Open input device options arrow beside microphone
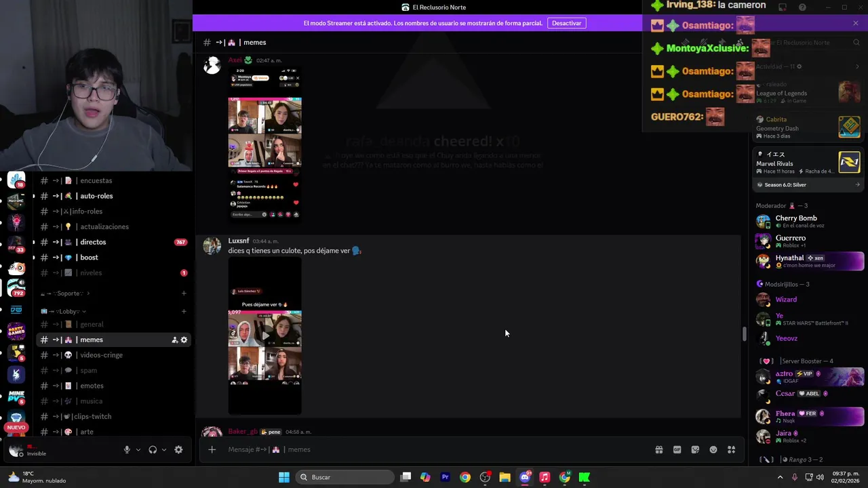868x488 pixels. [138, 449]
